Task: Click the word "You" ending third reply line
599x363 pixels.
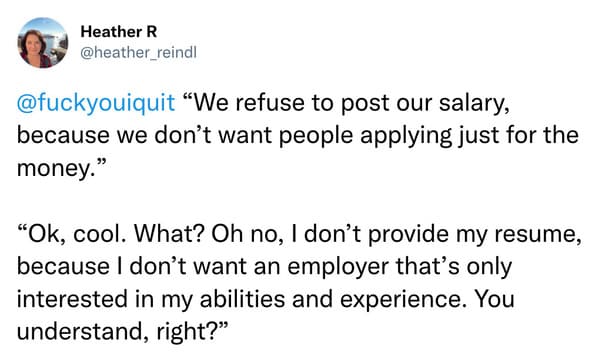Action: pos(495,299)
